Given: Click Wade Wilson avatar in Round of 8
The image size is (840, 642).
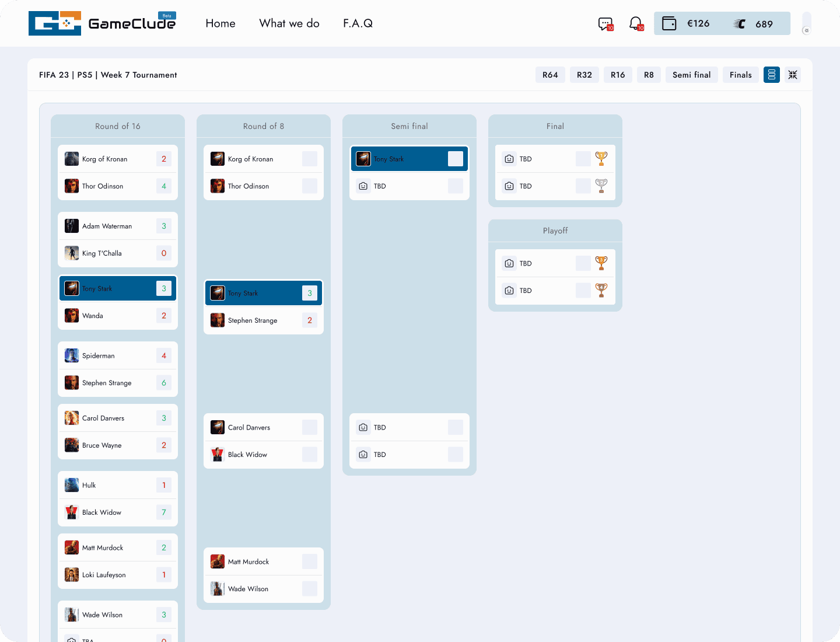Looking at the screenshot, I should click(218, 589).
